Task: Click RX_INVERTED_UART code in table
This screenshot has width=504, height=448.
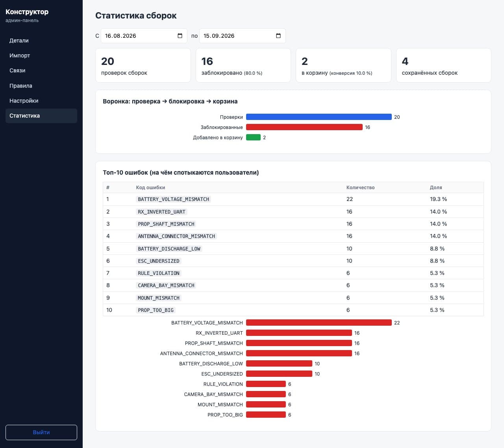Action: pyautogui.click(x=161, y=212)
